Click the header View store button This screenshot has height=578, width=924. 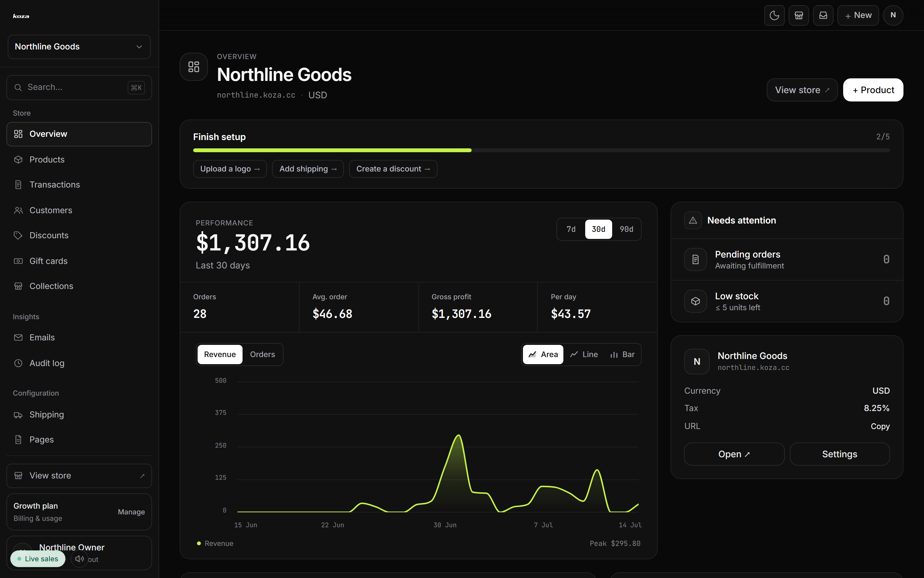pyautogui.click(x=802, y=90)
